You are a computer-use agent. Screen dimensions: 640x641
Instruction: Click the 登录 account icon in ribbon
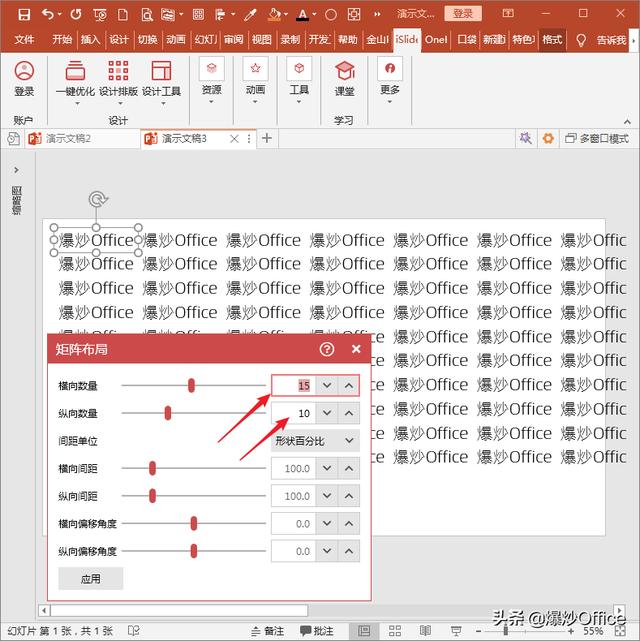pyautogui.click(x=24, y=78)
